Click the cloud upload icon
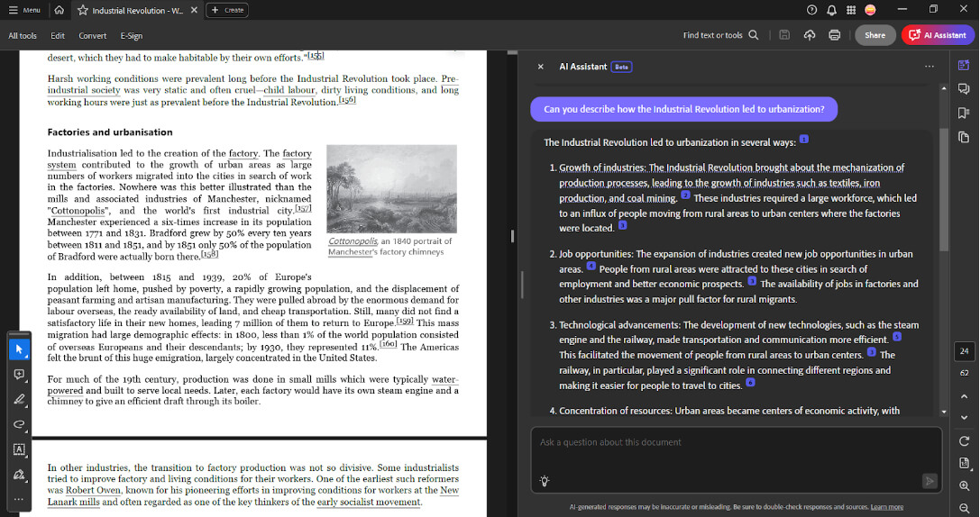This screenshot has height=517, width=980. (810, 35)
